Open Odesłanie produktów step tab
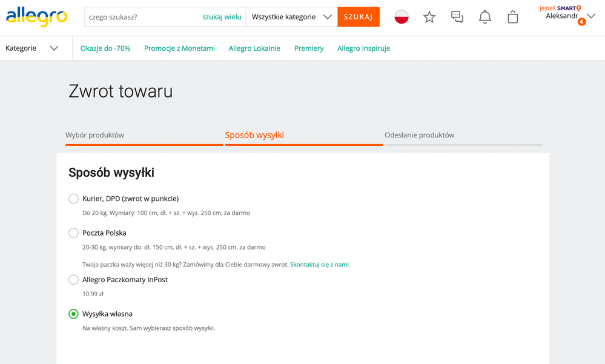Viewport: 605px width, 364px height. pyautogui.click(x=420, y=135)
